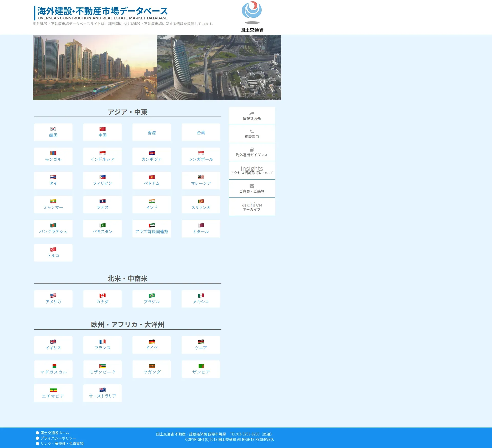
Task: Open the ザンビア country page
Action: (x=201, y=369)
